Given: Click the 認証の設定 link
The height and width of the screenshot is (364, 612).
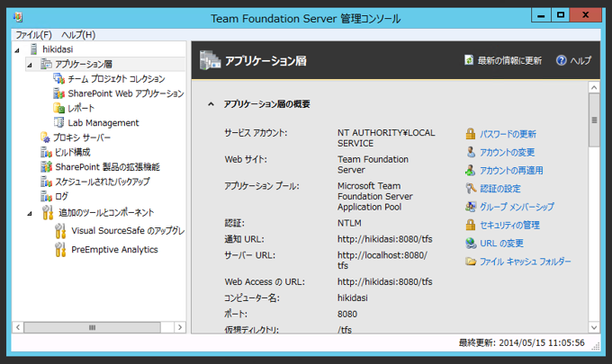Looking at the screenshot, I should pos(500,189).
